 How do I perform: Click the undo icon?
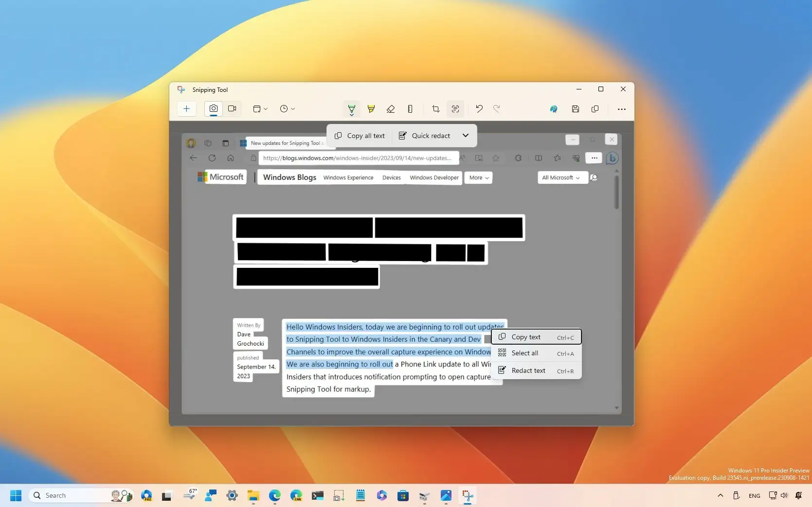(479, 109)
